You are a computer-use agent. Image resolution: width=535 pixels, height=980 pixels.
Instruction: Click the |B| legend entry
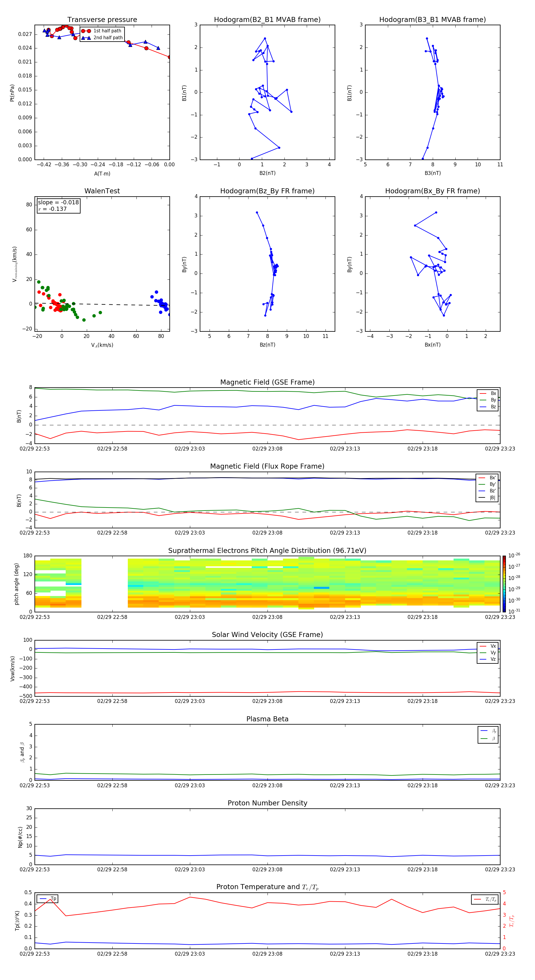[487, 498]
